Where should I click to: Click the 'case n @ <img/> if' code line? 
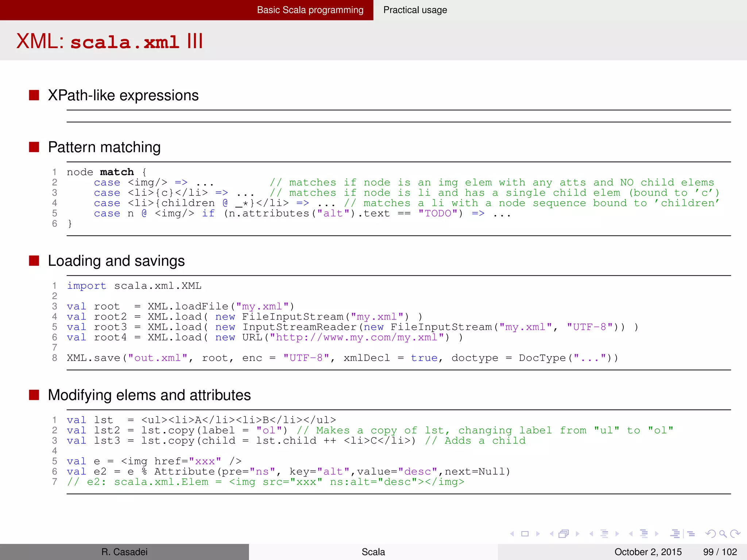point(302,213)
